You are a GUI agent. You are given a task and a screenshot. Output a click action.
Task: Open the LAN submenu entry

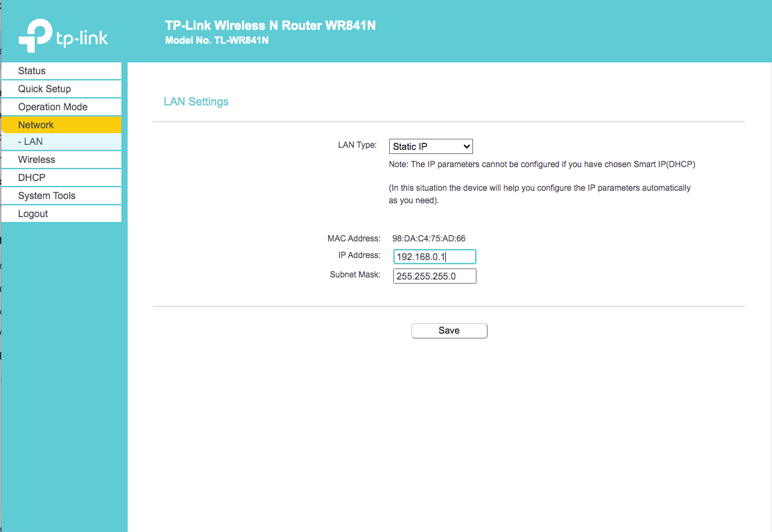point(62,141)
